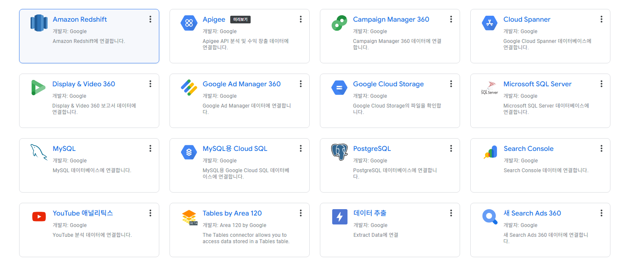Open more options for Microsoft SQL Server
Image resolution: width=644 pixels, height=264 pixels.
click(602, 84)
